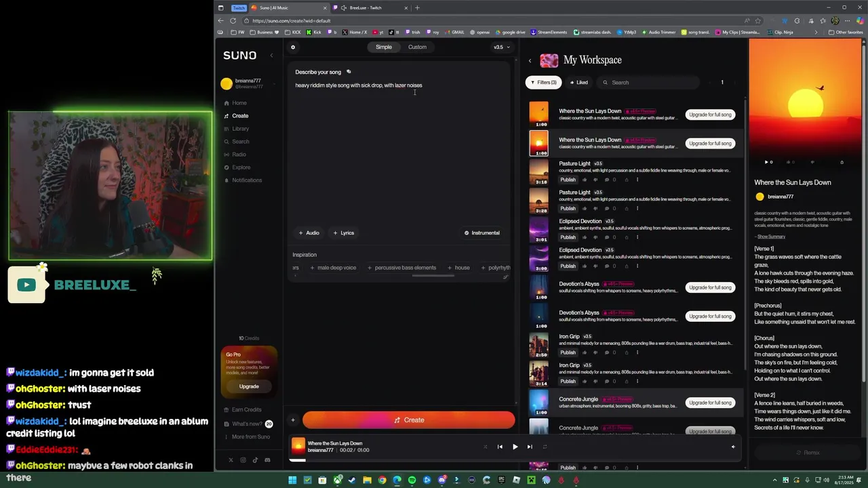Open the Create page in sidebar
The height and width of the screenshot is (488, 868).
236,116
